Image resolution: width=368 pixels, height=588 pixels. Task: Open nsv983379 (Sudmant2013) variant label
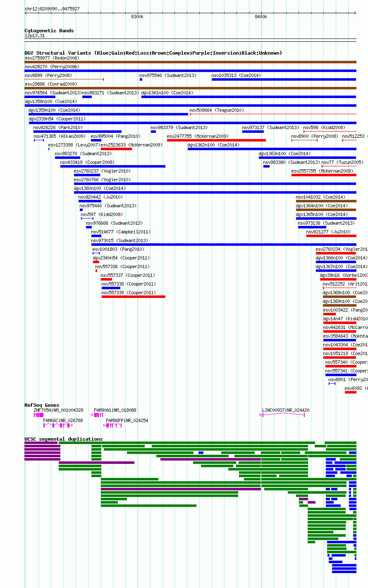coord(179,127)
